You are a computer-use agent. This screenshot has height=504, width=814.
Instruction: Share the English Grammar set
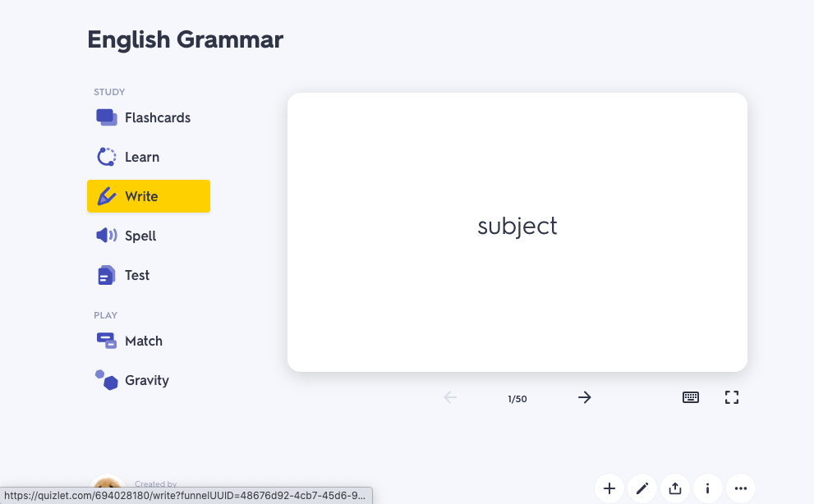[675, 488]
